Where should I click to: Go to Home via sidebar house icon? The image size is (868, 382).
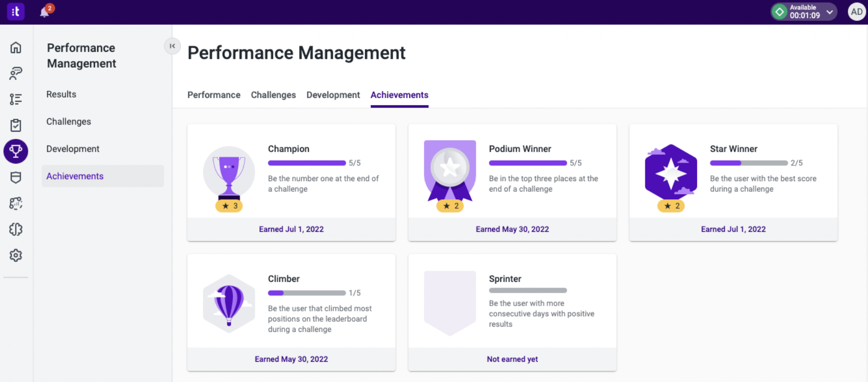(16, 47)
